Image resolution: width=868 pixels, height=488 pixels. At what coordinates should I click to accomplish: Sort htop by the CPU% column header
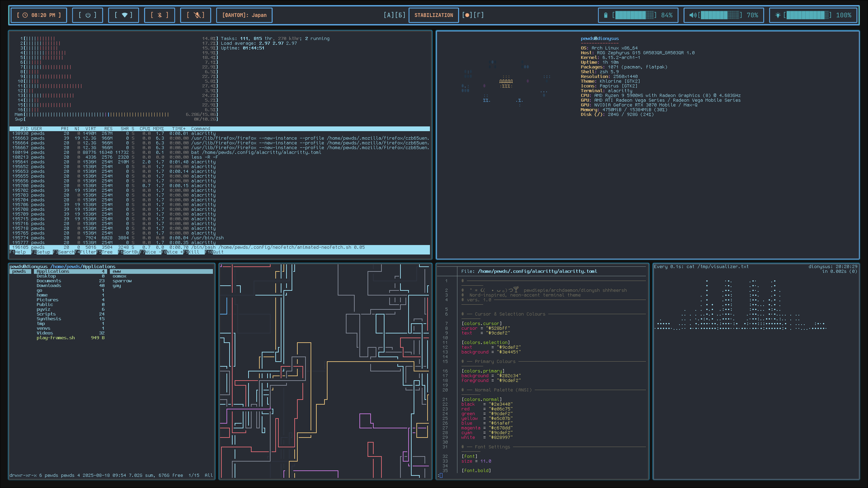pos(145,129)
